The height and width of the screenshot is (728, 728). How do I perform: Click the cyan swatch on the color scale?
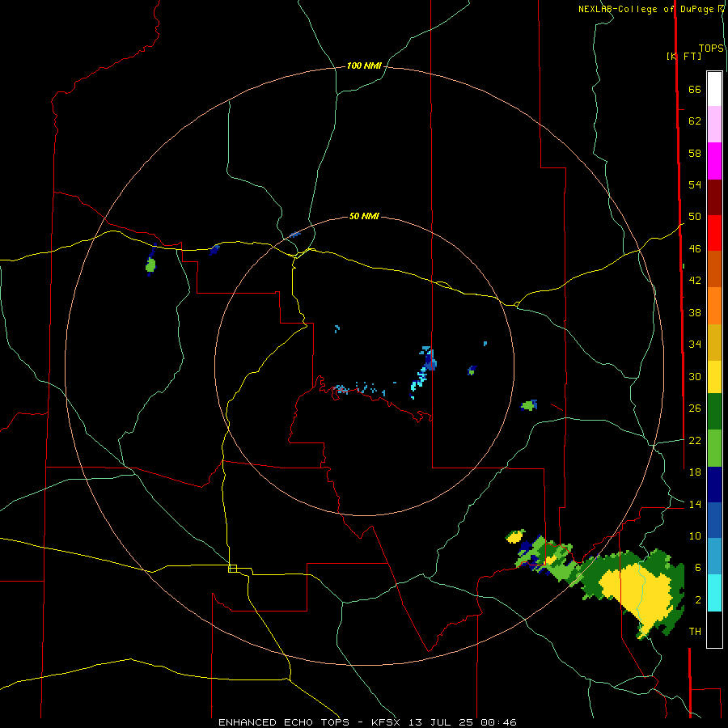click(714, 593)
